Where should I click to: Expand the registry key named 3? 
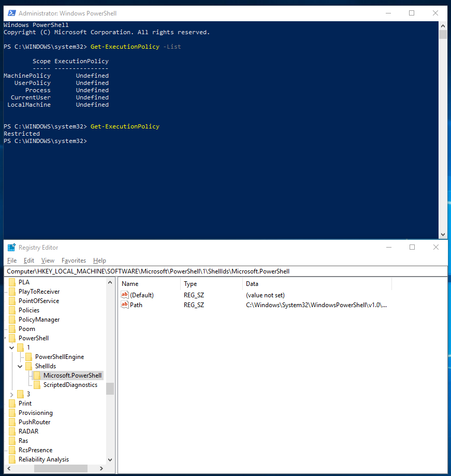tap(11, 394)
